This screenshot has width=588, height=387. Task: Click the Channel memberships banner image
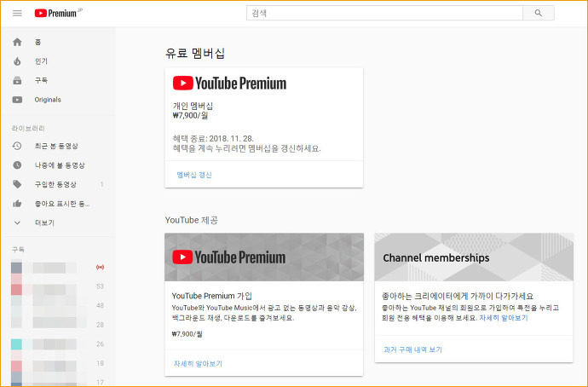pyautogui.click(x=474, y=257)
